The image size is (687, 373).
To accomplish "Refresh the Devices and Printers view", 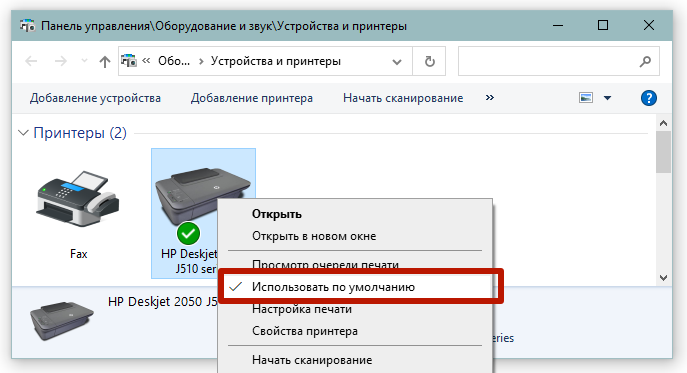I will point(429,61).
